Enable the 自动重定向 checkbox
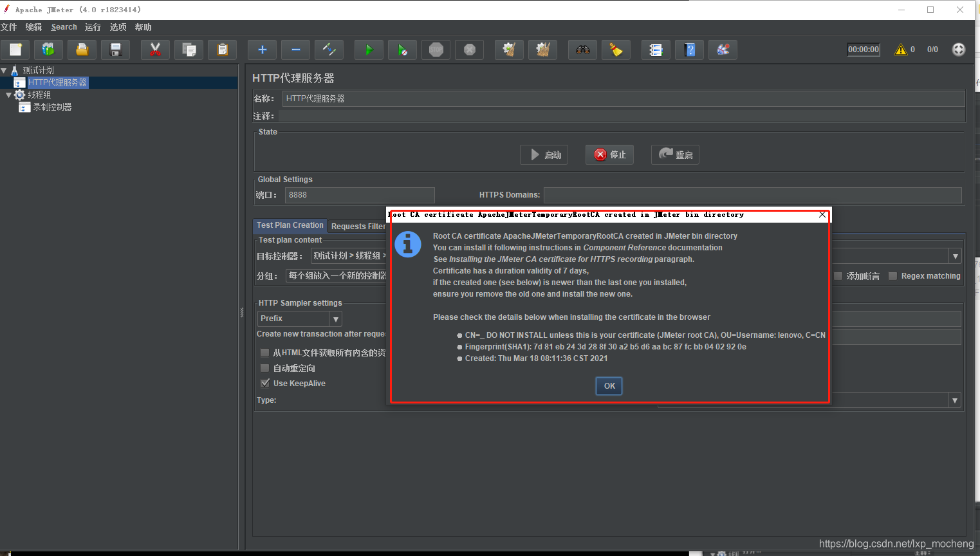 point(264,368)
